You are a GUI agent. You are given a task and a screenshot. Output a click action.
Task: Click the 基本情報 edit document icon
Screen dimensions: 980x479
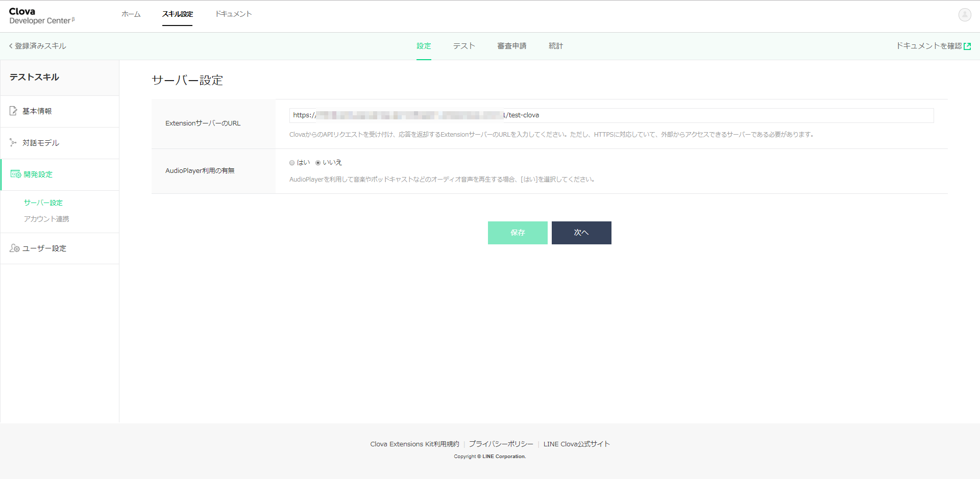click(14, 111)
